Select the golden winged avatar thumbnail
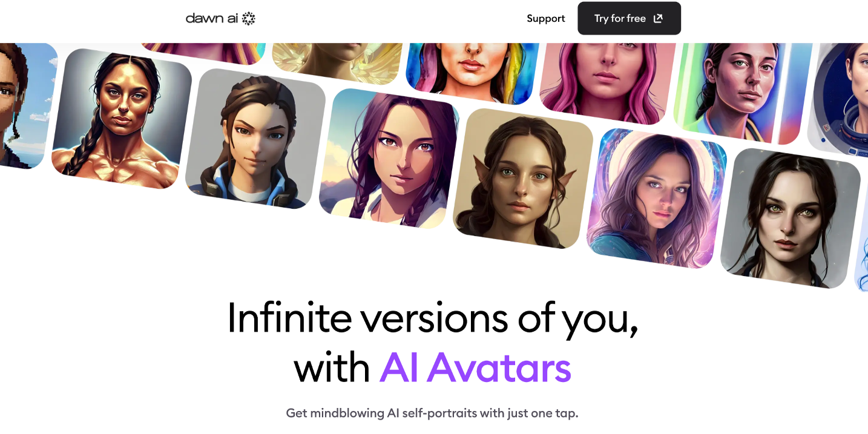The height and width of the screenshot is (434, 868). click(x=337, y=62)
